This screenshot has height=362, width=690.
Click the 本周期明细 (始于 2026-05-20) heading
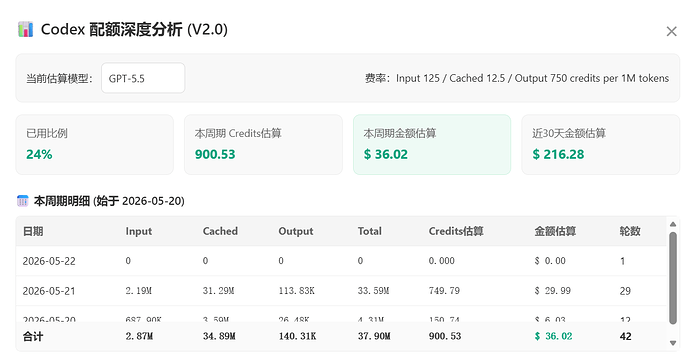tap(109, 201)
